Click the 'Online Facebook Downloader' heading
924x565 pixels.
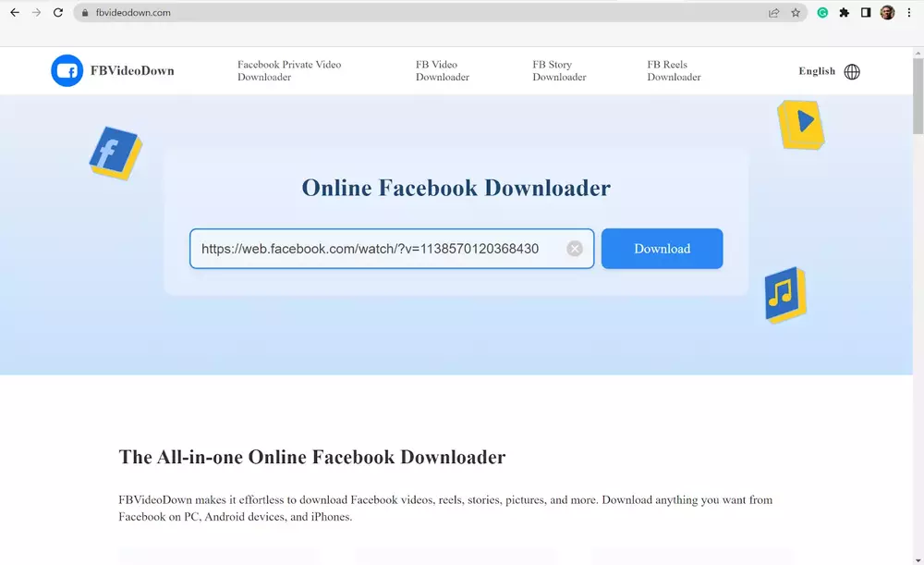[456, 188]
